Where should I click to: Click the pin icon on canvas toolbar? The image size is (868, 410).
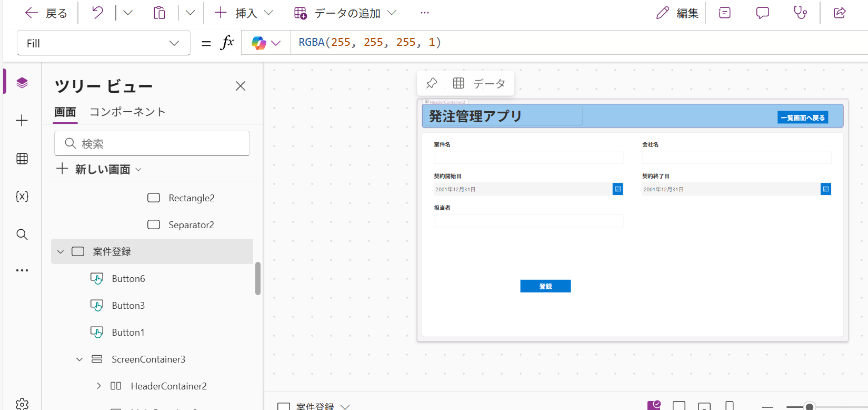[432, 83]
